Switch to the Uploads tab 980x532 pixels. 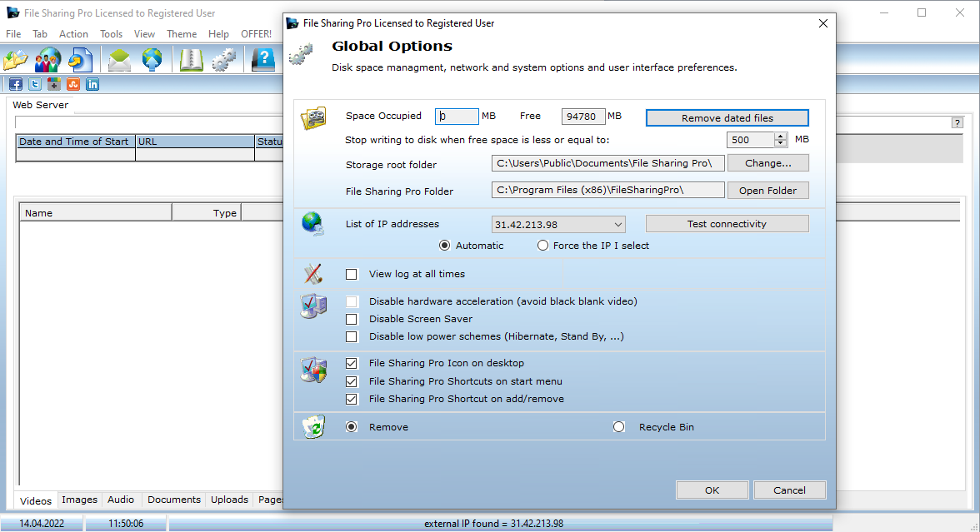click(229, 500)
